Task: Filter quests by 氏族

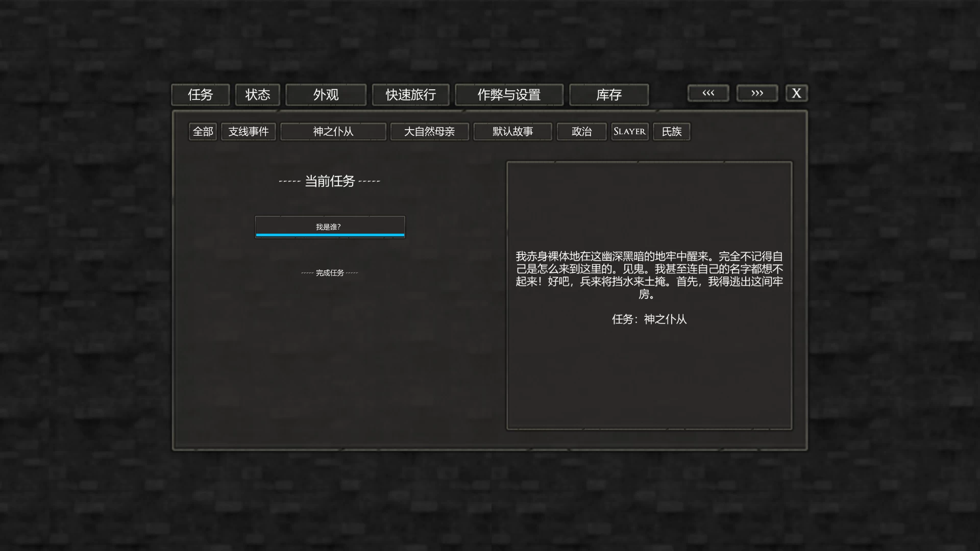Action: (x=671, y=132)
